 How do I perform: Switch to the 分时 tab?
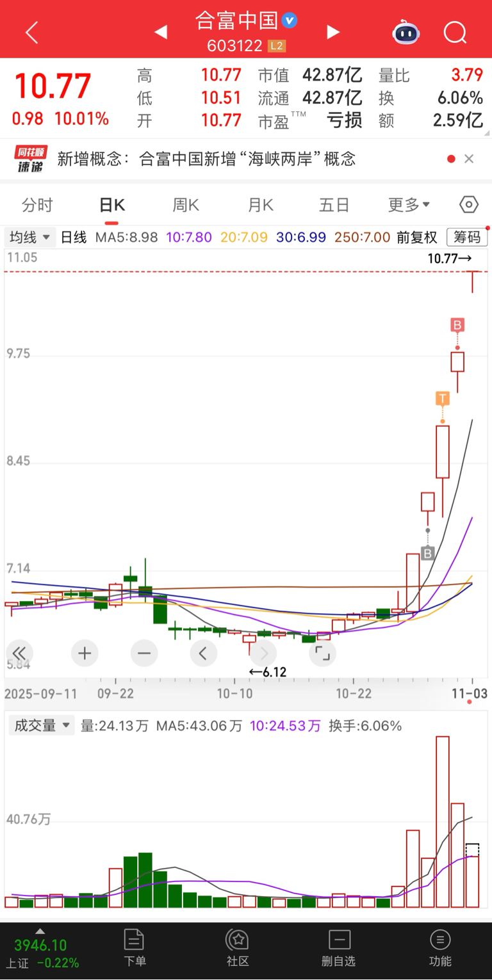click(x=37, y=205)
